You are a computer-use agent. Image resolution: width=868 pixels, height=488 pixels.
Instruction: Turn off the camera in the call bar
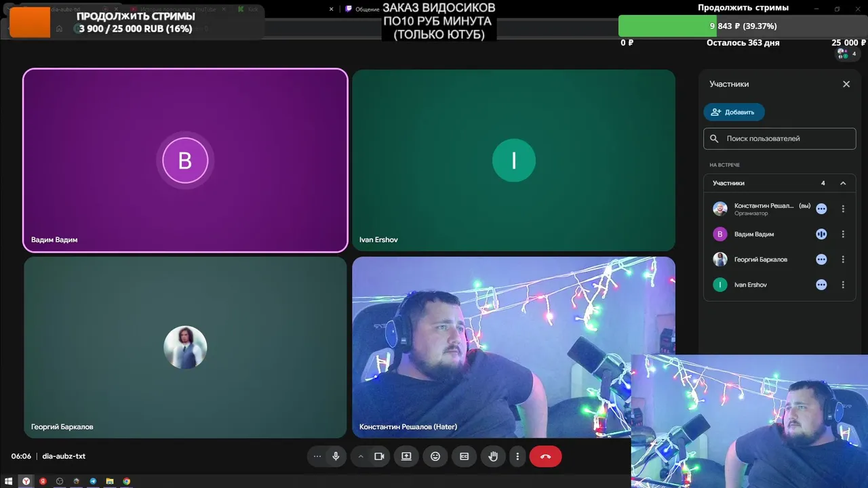(379, 456)
